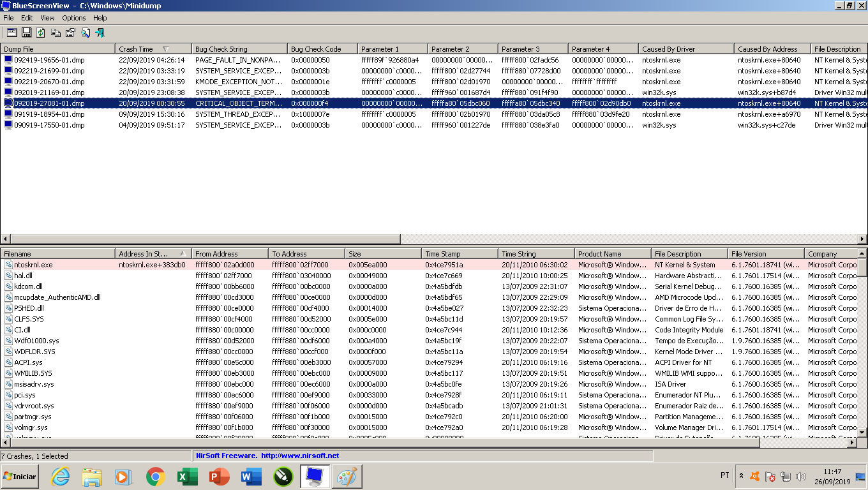Open Internet Explorer from the taskbar

[x=61, y=477]
